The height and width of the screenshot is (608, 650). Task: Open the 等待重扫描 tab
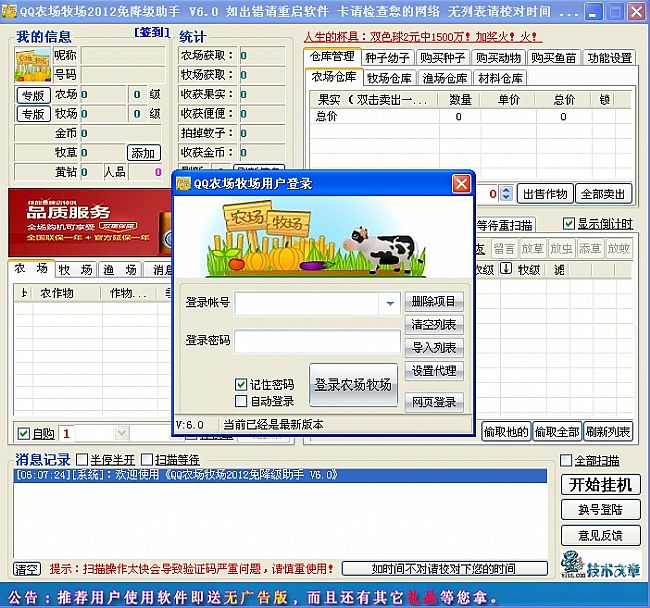504,225
